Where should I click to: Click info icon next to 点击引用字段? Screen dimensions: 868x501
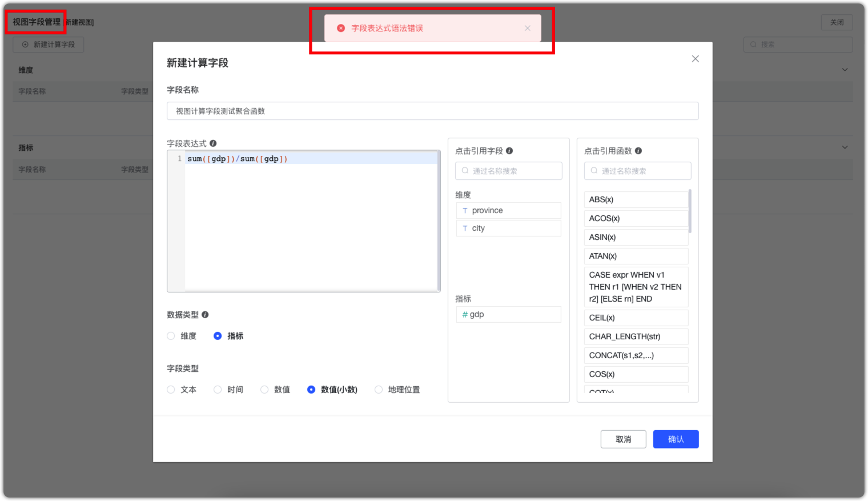pos(509,151)
